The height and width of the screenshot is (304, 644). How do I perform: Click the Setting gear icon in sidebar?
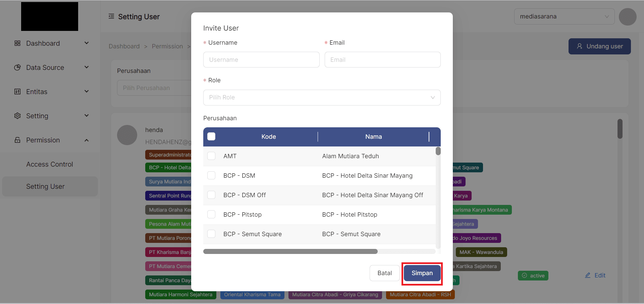17,116
